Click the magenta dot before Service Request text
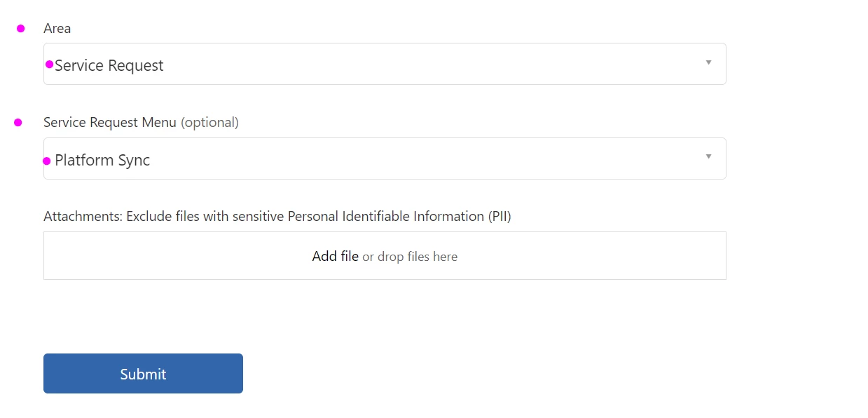 click(50, 65)
